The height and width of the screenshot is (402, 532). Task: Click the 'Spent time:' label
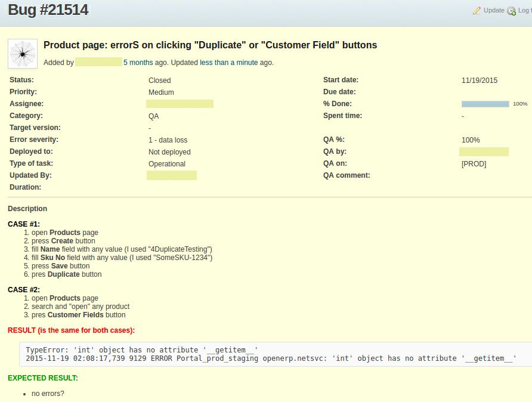(343, 116)
